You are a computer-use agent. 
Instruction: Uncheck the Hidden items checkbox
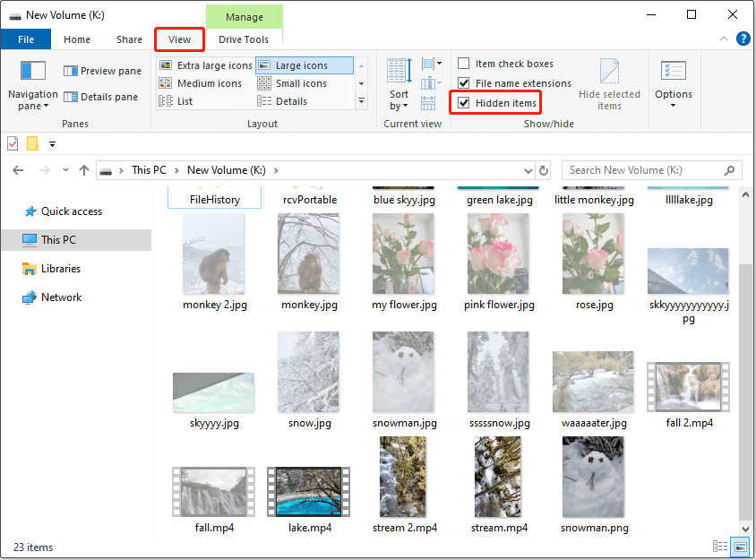pyautogui.click(x=463, y=102)
